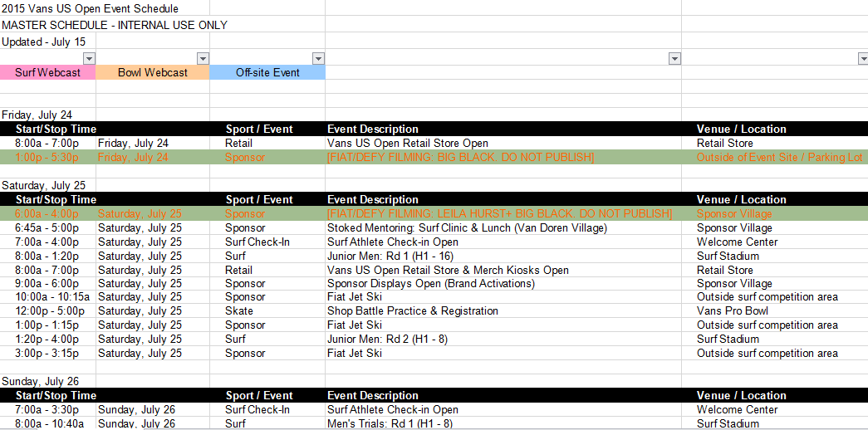Click 'Fiat Jet Ski' in the 3:00p - 3:15p row

[355, 354]
